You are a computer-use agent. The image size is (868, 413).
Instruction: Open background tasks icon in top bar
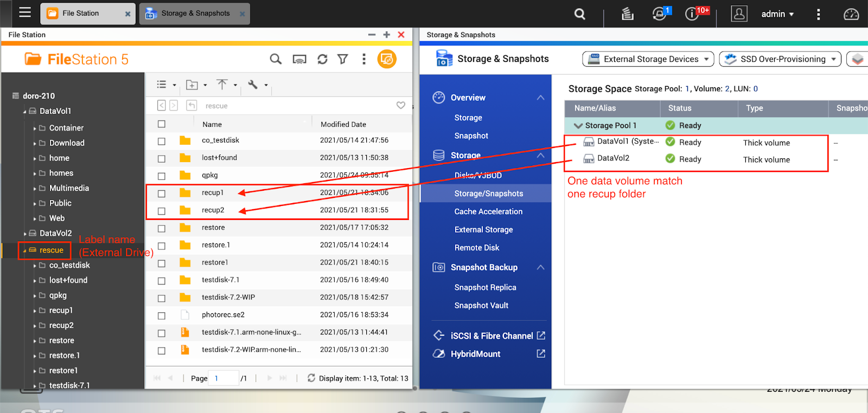pyautogui.click(x=627, y=14)
